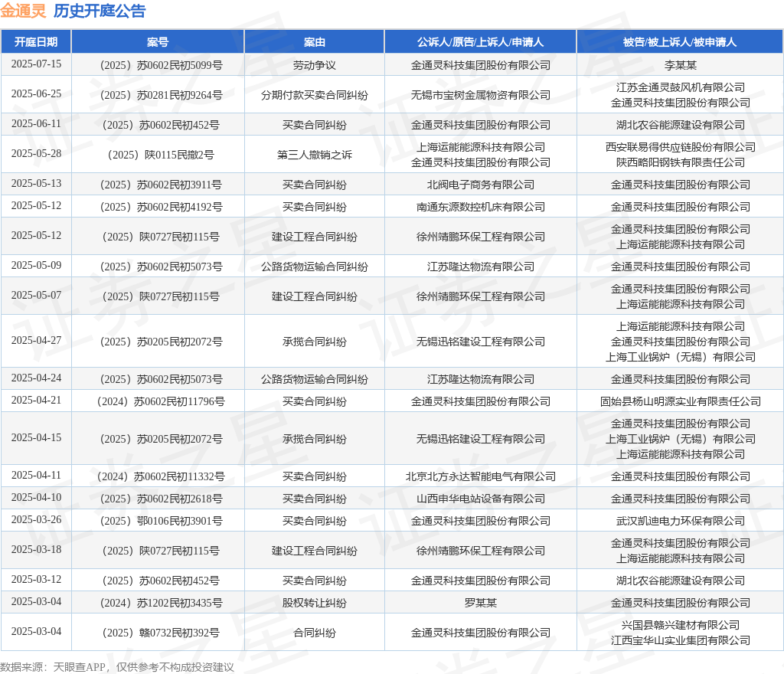Click defendant 武汉凯迪电力环保有限公司

[x=680, y=521]
